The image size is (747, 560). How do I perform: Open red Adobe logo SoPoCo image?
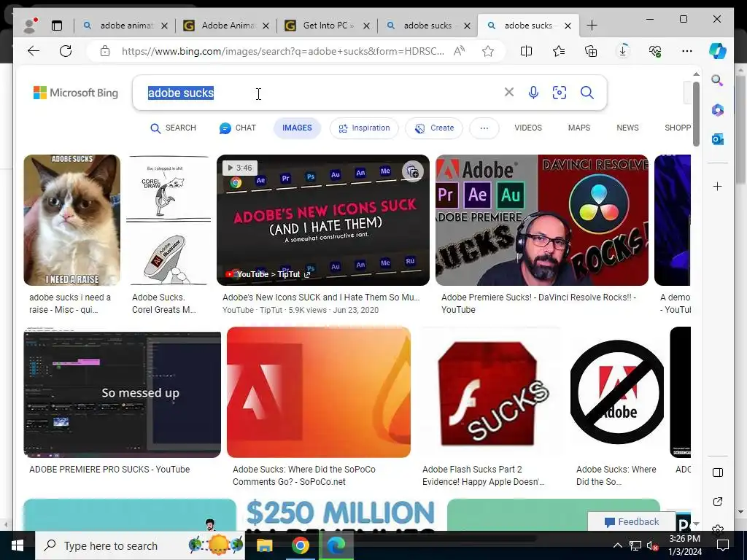(x=319, y=392)
